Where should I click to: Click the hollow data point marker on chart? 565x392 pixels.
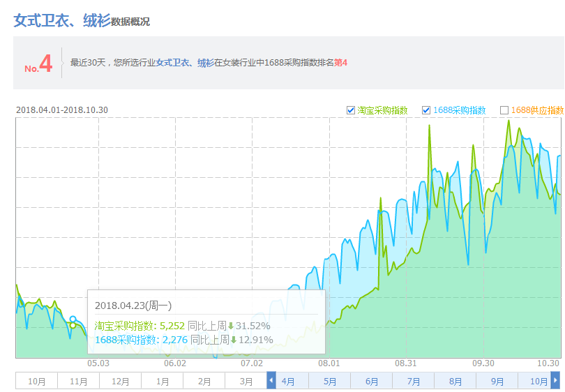[73, 320]
